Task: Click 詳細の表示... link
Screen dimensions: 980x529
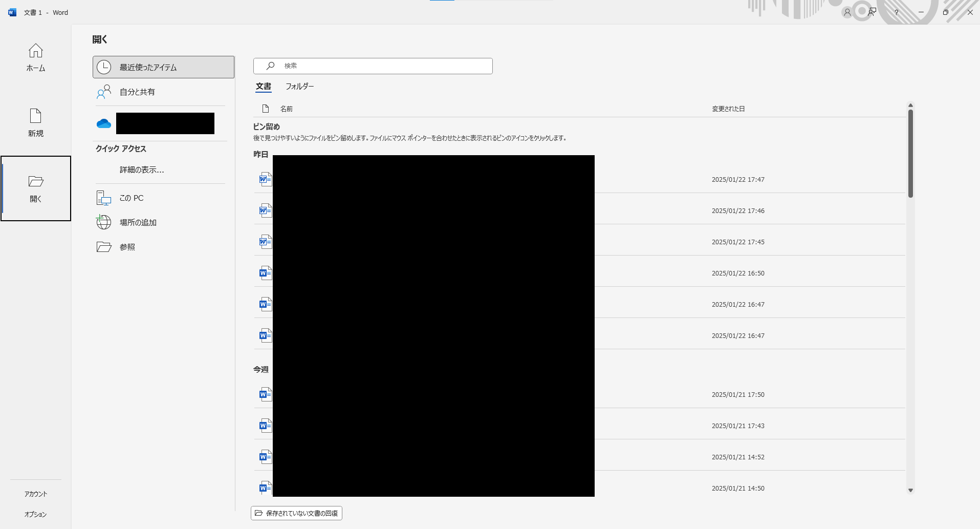Action: pyautogui.click(x=142, y=170)
